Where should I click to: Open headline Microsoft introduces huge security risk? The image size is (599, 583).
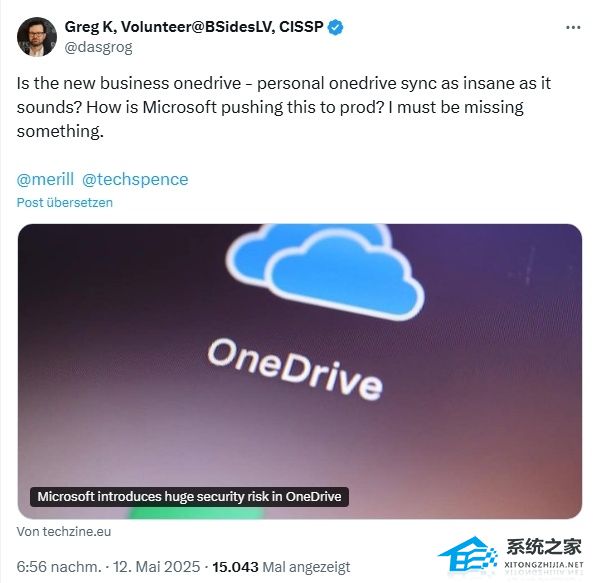pos(189,497)
